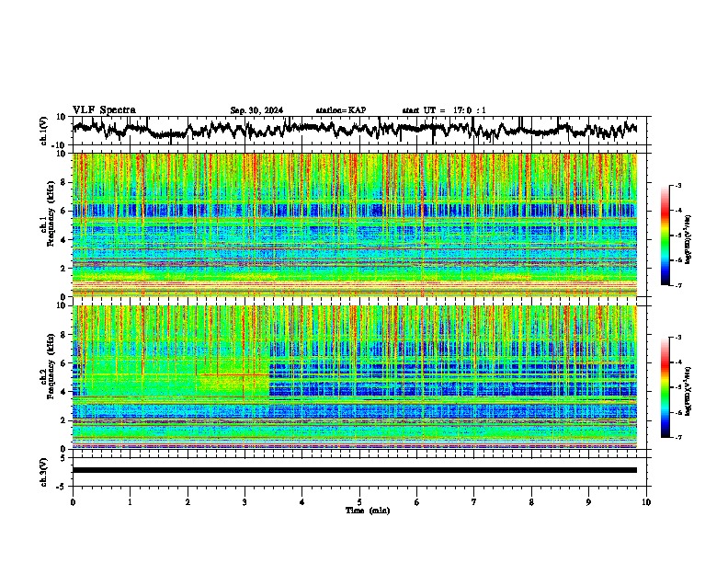The image size is (728, 563).
Task: Click time axis tick label "2"
Action: coord(188,502)
